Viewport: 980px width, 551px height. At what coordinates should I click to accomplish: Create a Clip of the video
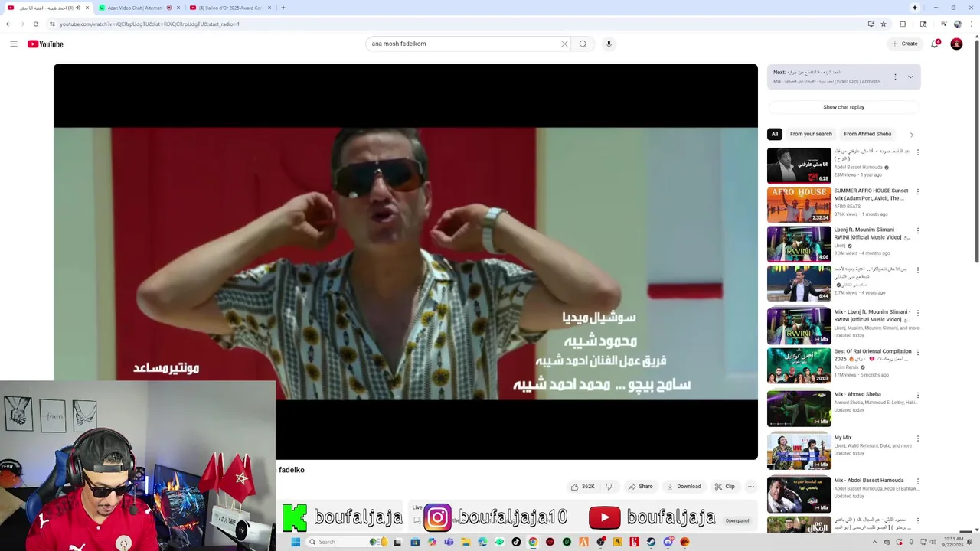click(x=725, y=486)
